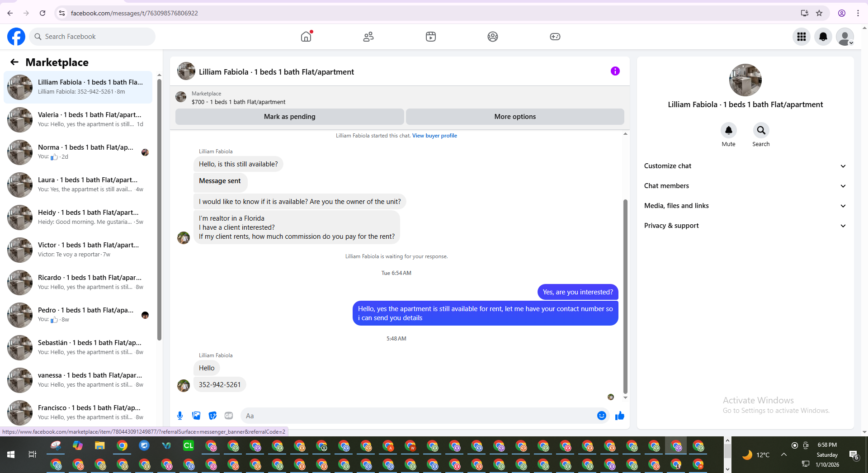Click the Chrome address bar URL
The height and width of the screenshot is (473, 868).
[x=134, y=13]
